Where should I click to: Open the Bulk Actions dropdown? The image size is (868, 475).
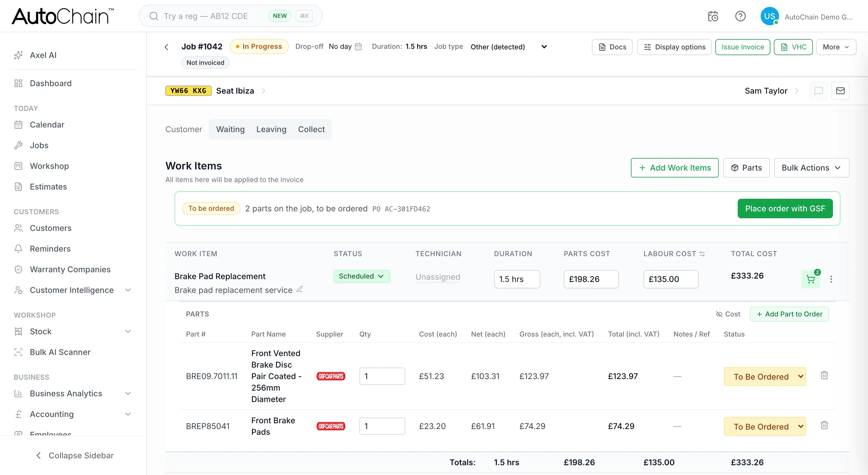click(x=812, y=168)
